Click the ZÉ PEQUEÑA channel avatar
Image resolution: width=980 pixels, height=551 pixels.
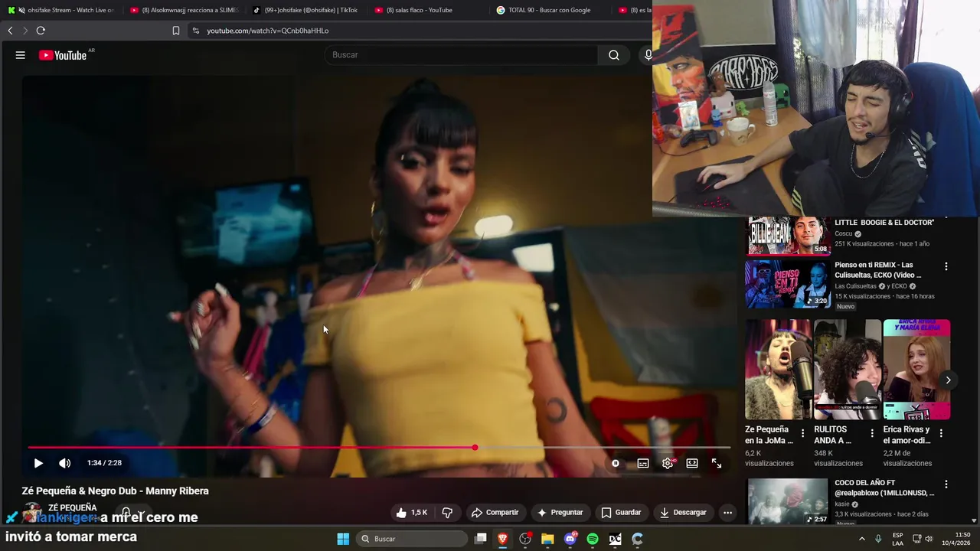[x=31, y=512]
